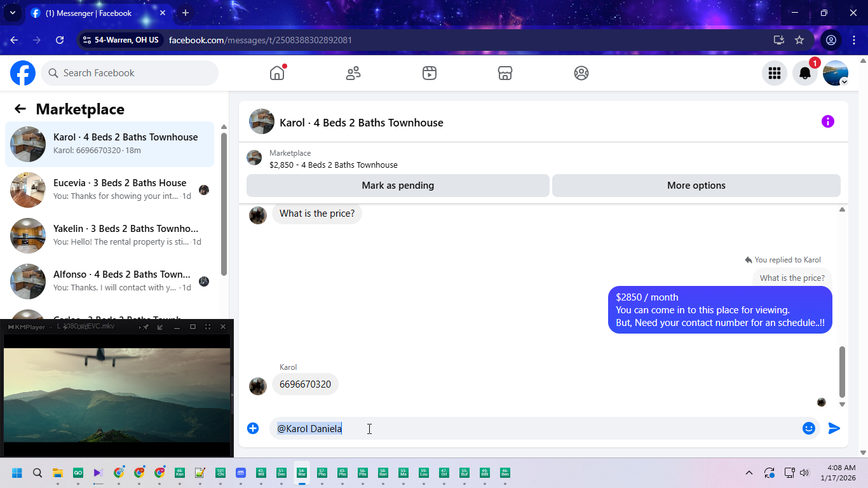868x488 pixels.
Task: Click the install app icon in address bar
Action: (779, 40)
